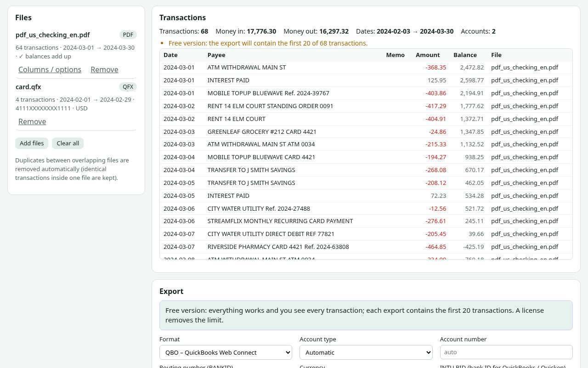
Task: Click the Transactions section heading
Action: pyautogui.click(x=182, y=17)
